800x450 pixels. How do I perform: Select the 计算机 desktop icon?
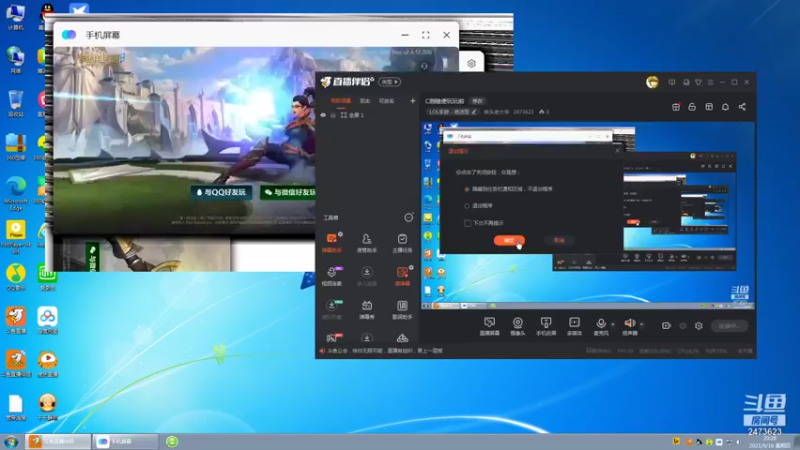coord(16,17)
